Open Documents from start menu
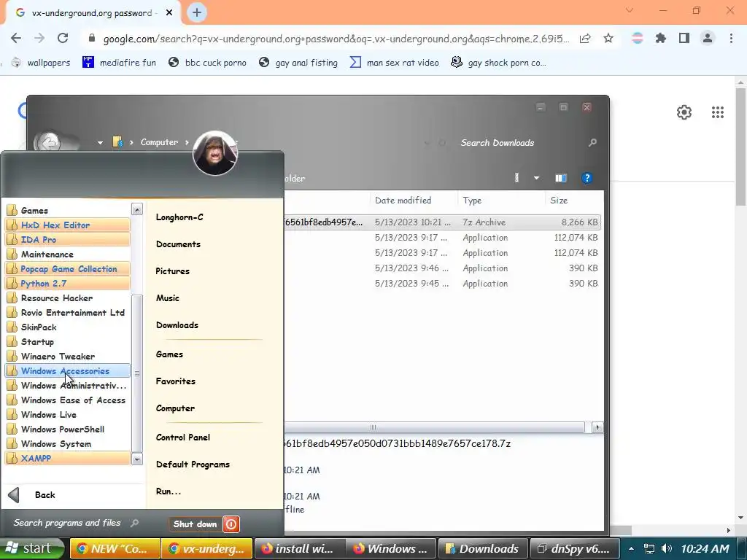This screenshot has height=560, width=747. pos(178,244)
